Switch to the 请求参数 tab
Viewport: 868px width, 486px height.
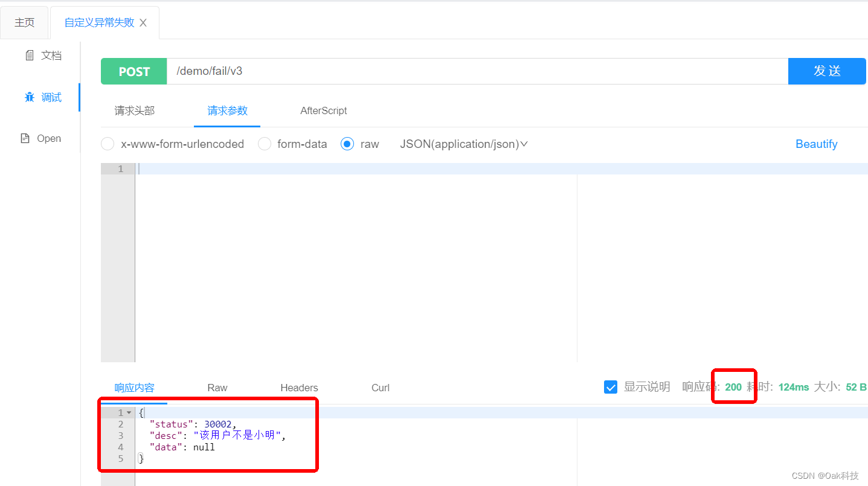point(227,110)
